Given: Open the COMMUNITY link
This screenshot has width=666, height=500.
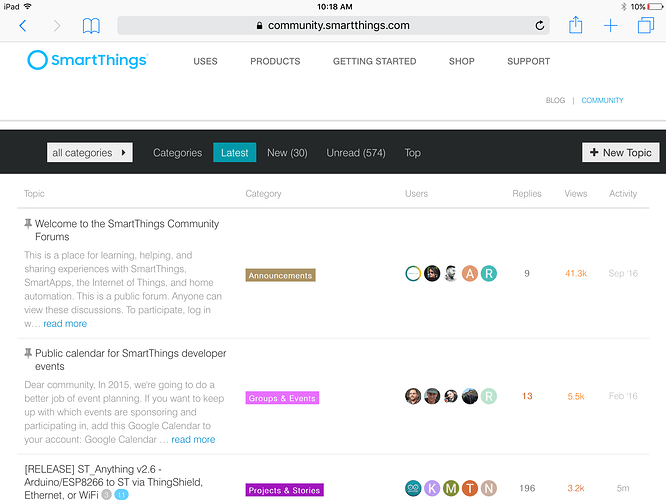Looking at the screenshot, I should click(x=602, y=100).
